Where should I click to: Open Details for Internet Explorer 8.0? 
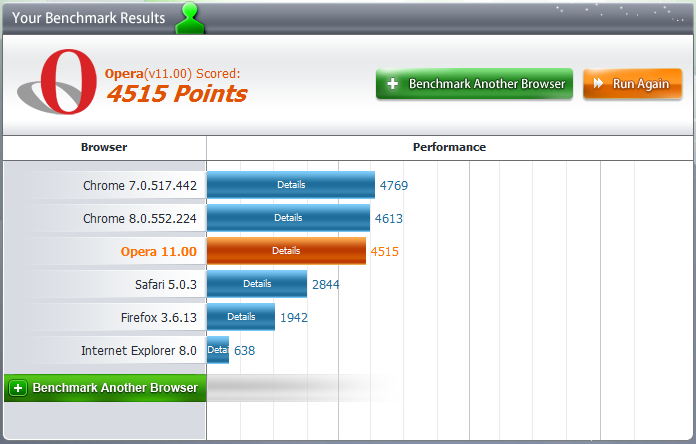(x=218, y=350)
